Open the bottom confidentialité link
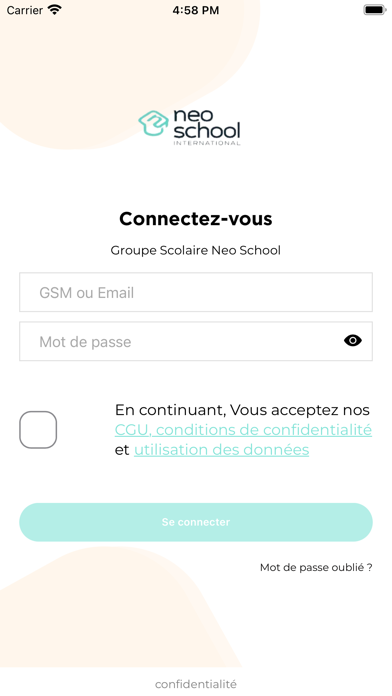Screen dimensions: 392x696 point(196,684)
